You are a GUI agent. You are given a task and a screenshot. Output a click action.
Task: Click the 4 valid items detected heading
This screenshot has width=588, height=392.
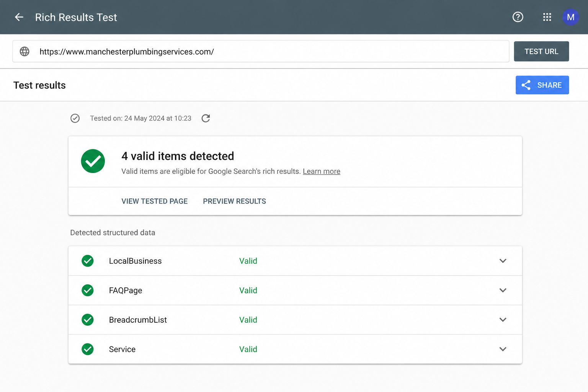(x=178, y=156)
